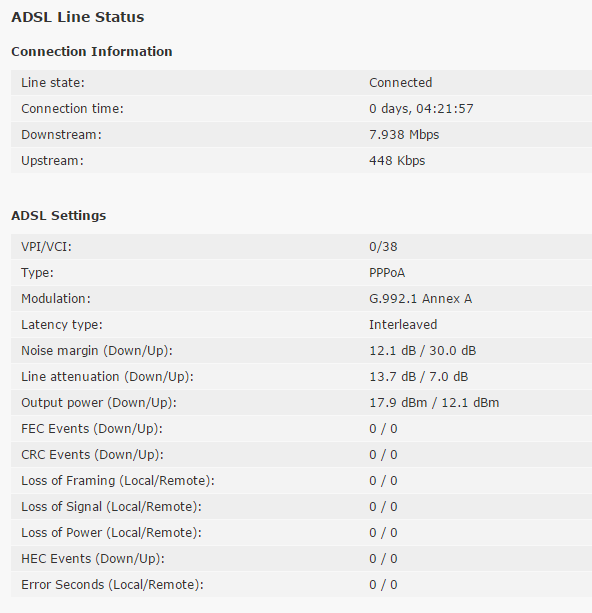
Task: Click the Output power 17.9 dBm value
Action: point(398,403)
